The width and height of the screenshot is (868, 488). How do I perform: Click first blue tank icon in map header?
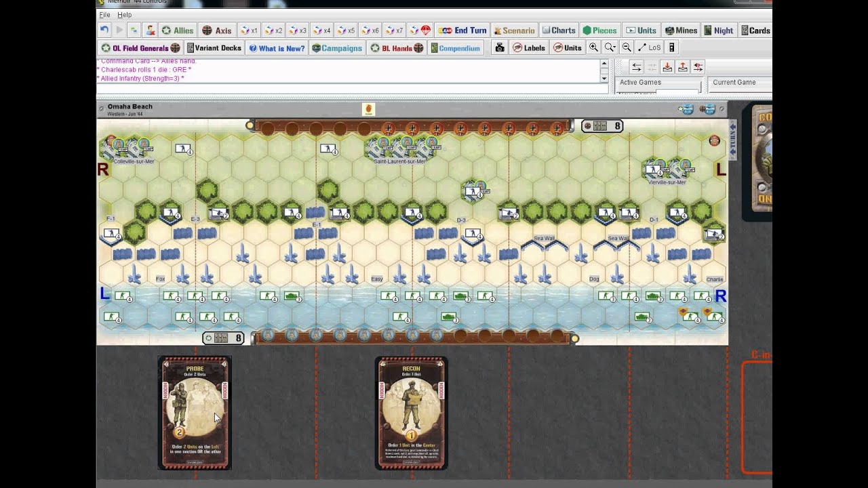(686, 109)
